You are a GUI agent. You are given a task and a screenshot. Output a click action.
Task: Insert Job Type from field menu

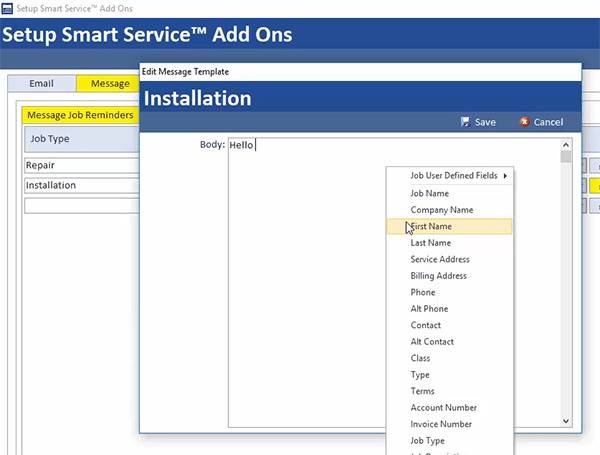tap(450, 440)
